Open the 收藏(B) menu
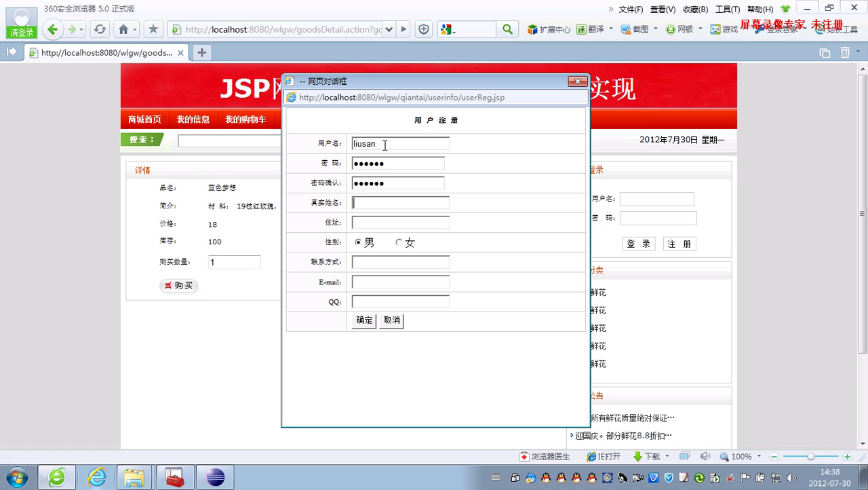 click(x=695, y=9)
